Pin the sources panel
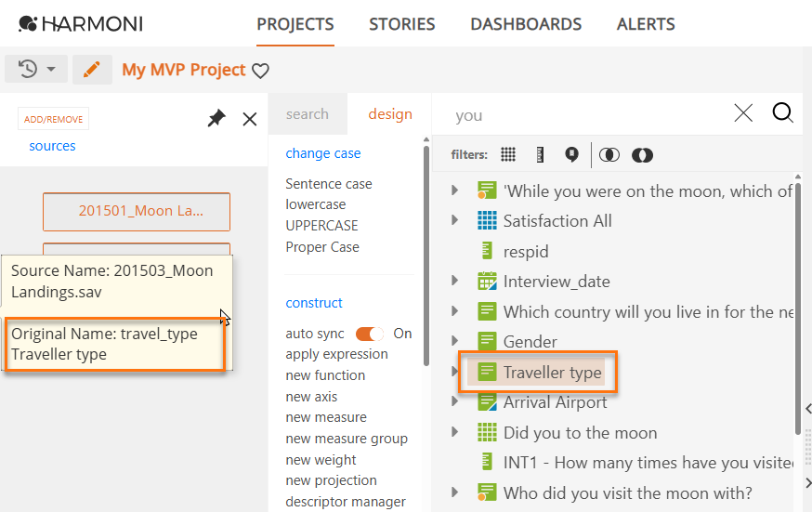The width and height of the screenshot is (812, 512). point(216,119)
